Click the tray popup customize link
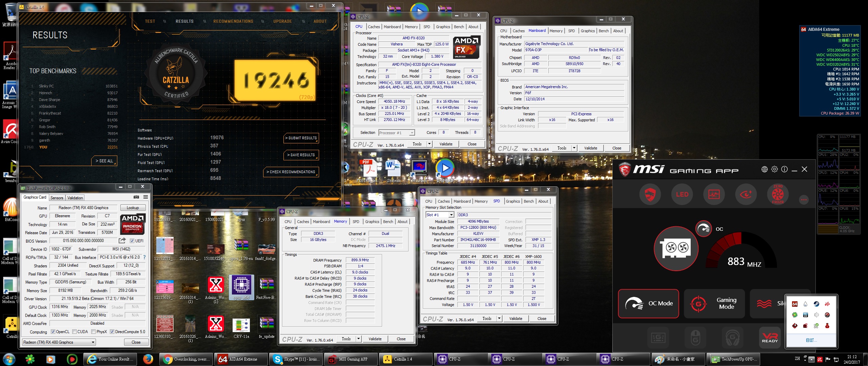The image size is (868, 366). pos(811,340)
